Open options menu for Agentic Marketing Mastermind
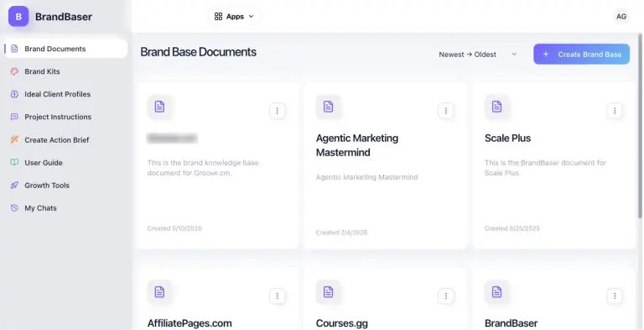The width and height of the screenshot is (644, 330). [446, 110]
